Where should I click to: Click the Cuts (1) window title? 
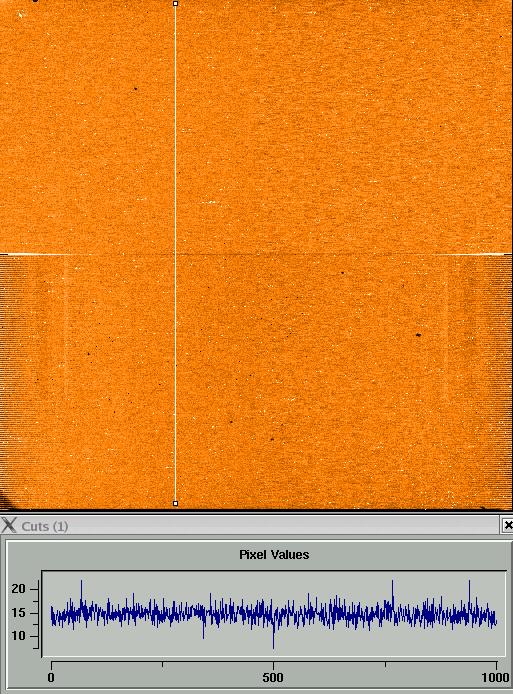(x=45, y=526)
